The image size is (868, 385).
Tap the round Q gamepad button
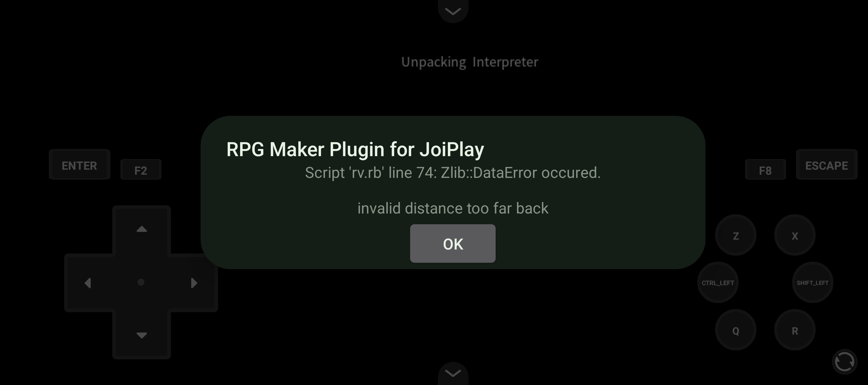coord(736,330)
